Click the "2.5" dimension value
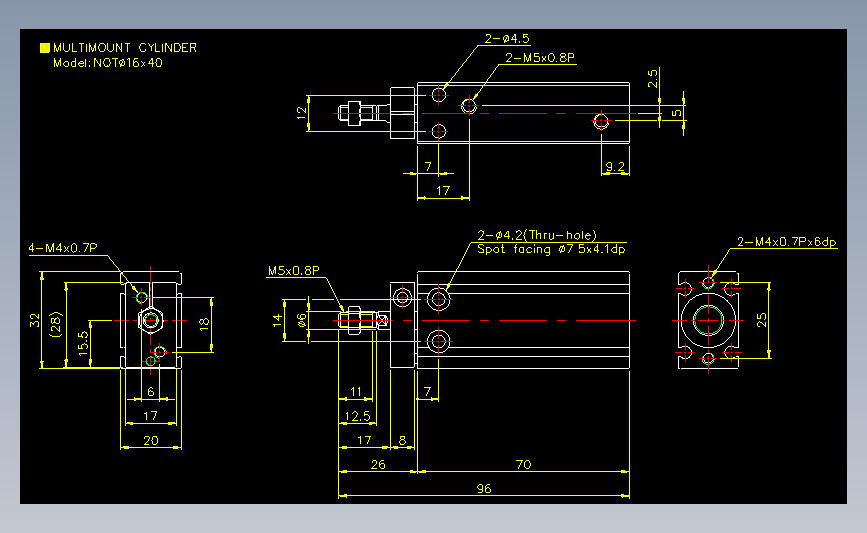The image size is (867, 533). (653, 79)
